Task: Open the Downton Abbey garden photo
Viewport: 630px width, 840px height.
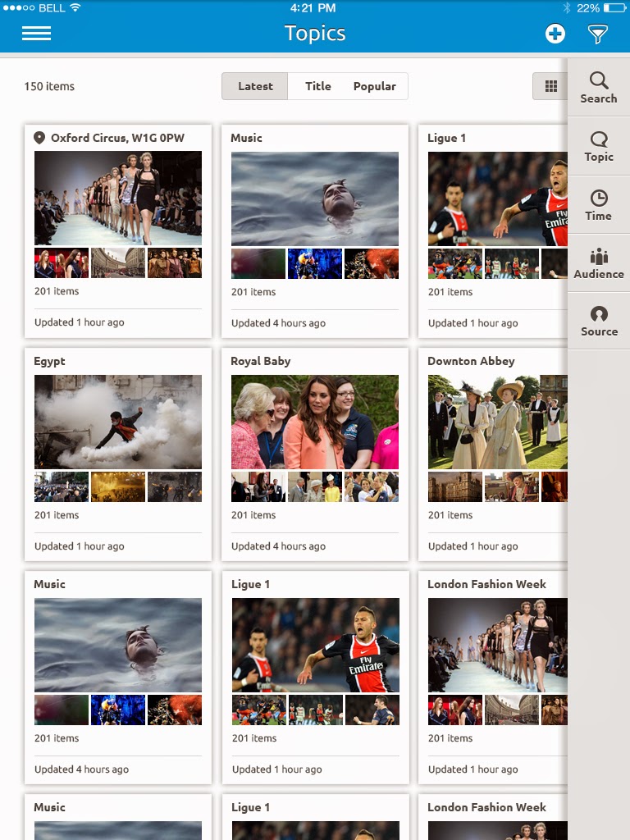Action: tap(498, 422)
